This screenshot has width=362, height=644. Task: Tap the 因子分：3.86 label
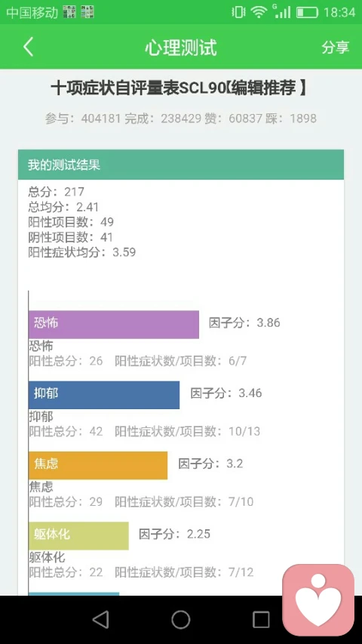pyautogui.click(x=244, y=322)
